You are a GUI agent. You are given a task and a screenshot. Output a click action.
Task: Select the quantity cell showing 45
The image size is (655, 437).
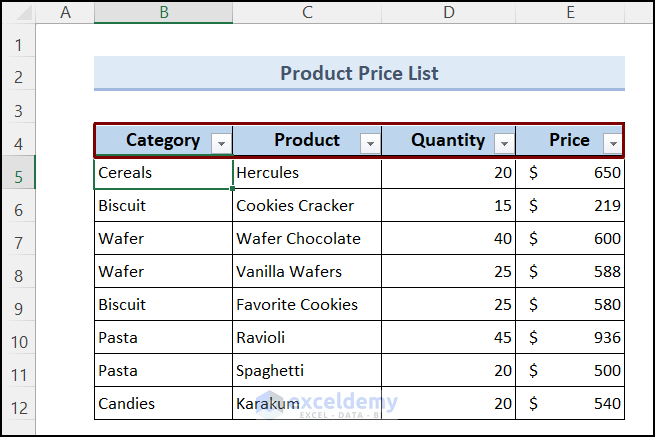tap(448, 338)
